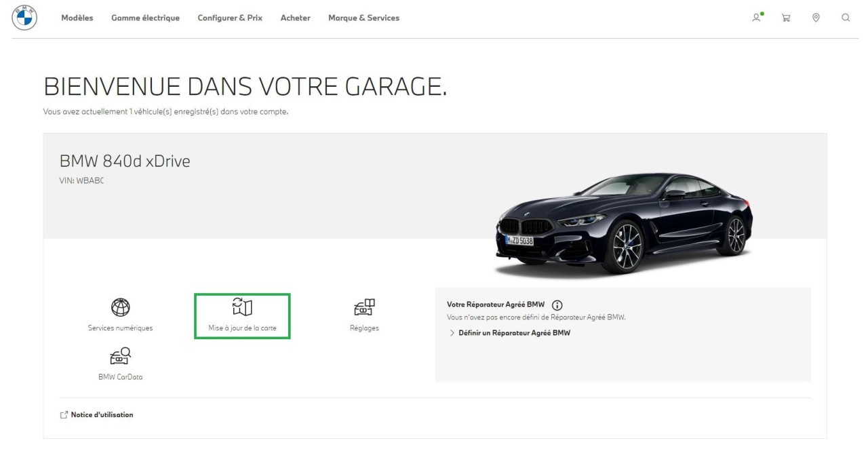Open the Modèles menu
The image size is (868, 451).
[x=77, y=18]
